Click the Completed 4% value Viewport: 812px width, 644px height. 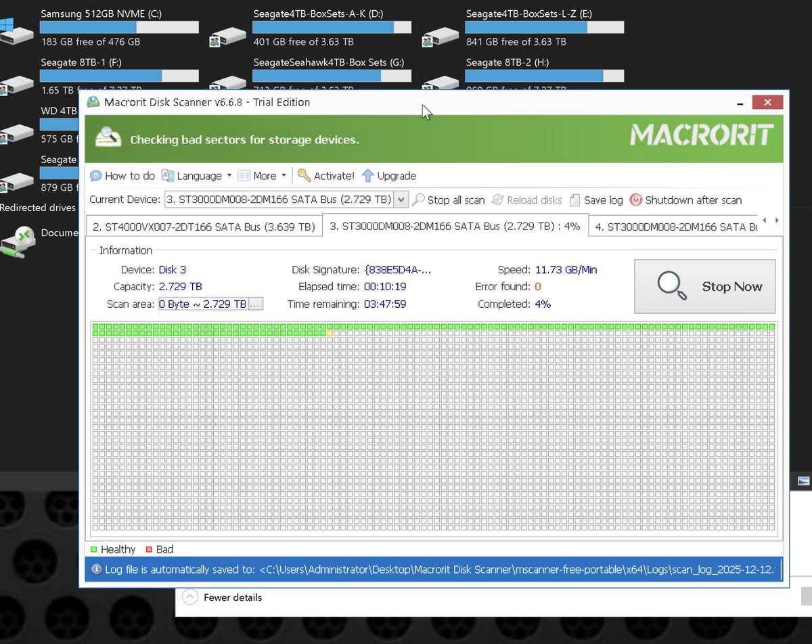pos(543,304)
